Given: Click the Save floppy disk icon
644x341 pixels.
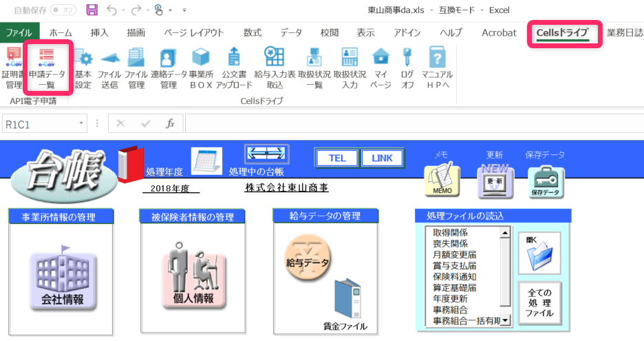Looking at the screenshot, I should (92, 10).
